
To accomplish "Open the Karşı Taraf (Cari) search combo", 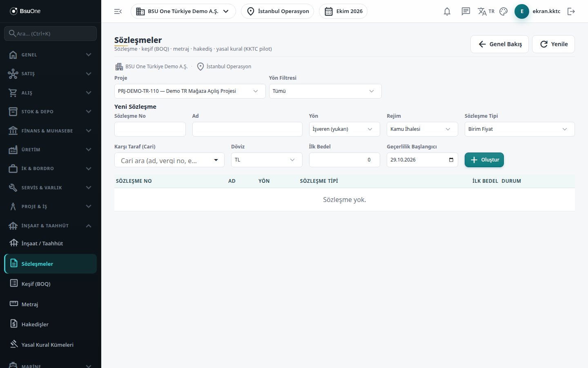I will tap(169, 160).
